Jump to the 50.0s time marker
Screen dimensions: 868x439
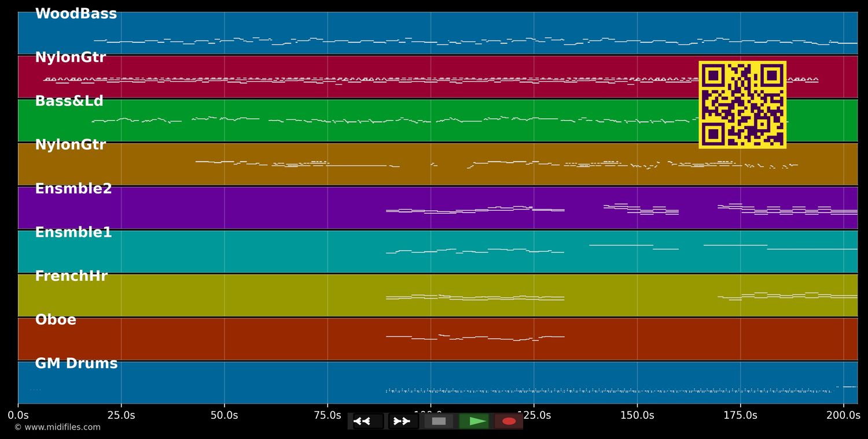[x=224, y=415]
